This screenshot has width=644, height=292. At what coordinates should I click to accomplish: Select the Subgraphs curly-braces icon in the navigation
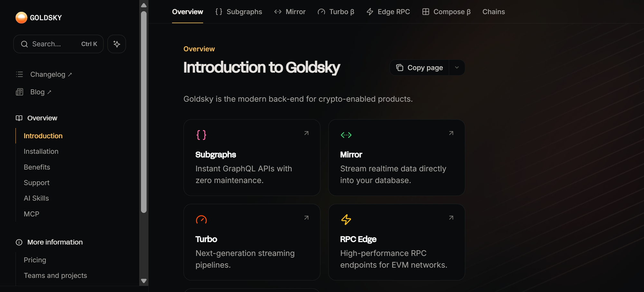click(x=218, y=12)
